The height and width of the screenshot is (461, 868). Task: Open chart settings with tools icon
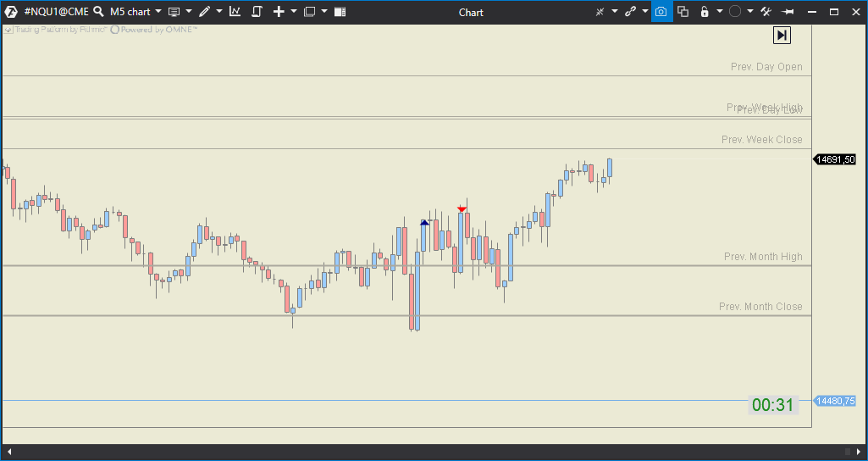[x=766, y=12]
